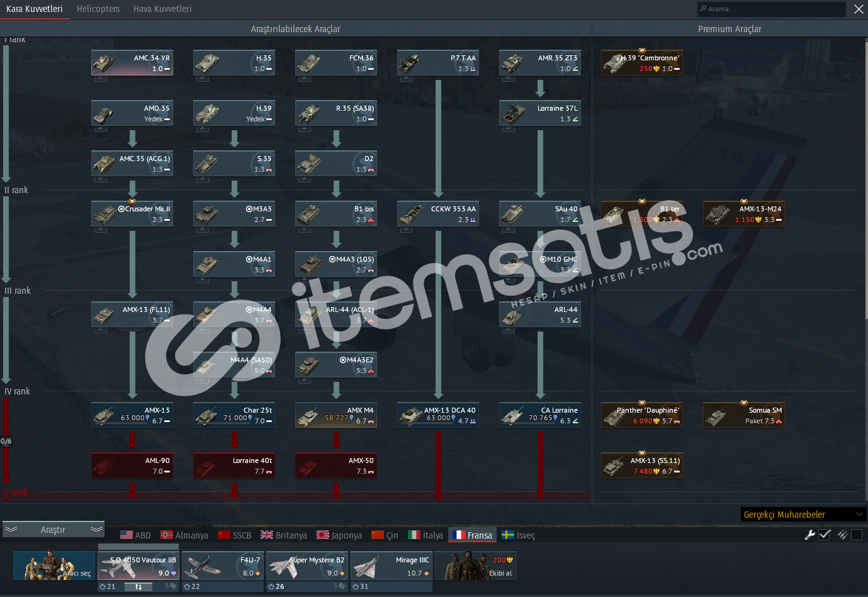This screenshot has height=597, width=868.
Task: Click the Araştır research button
Action: (x=53, y=530)
